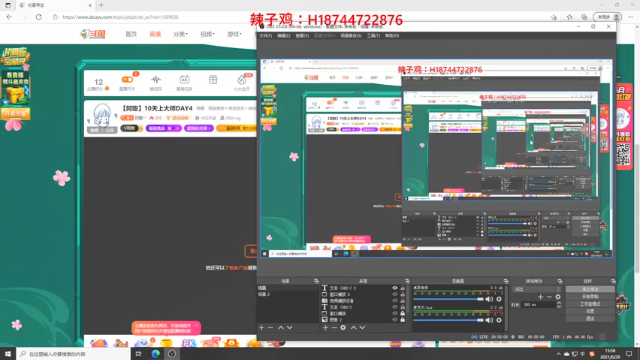Toggle visibility of video capture device source

(x=395, y=300)
